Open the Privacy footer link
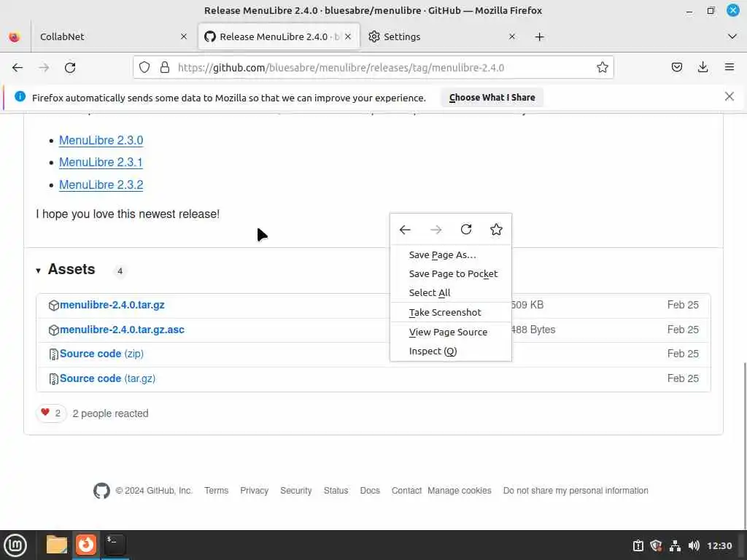Image resolution: width=747 pixels, height=560 pixels. [x=254, y=491]
